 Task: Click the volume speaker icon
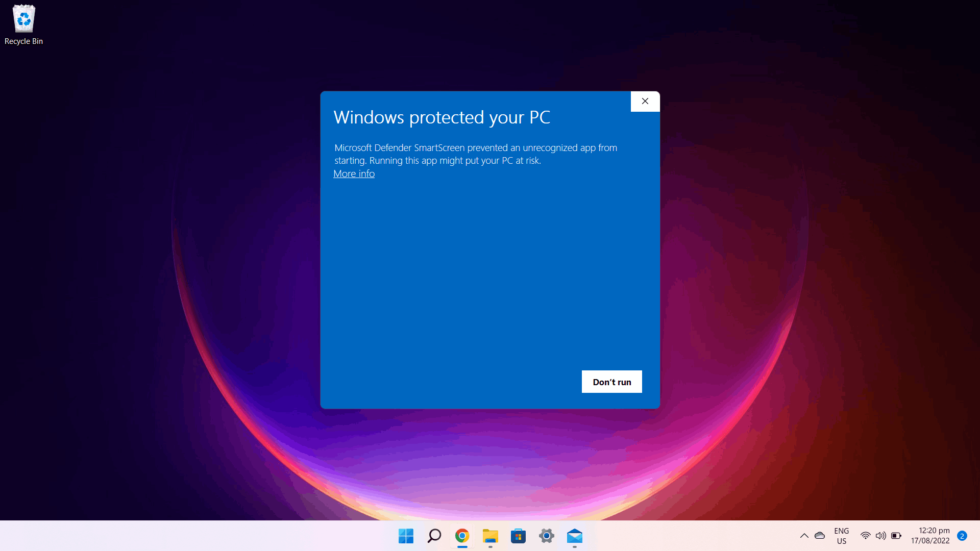pyautogui.click(x=880, y=536)
